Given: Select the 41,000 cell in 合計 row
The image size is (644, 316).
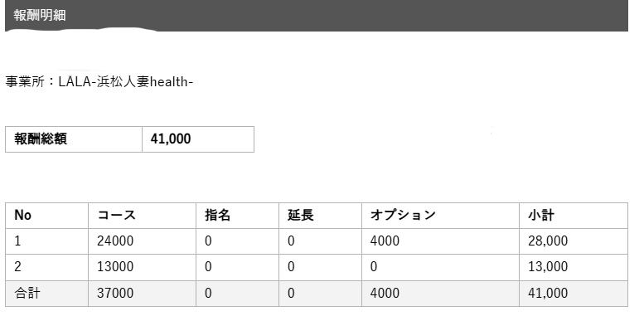Looking at the screenshot, I should (574, 294).
